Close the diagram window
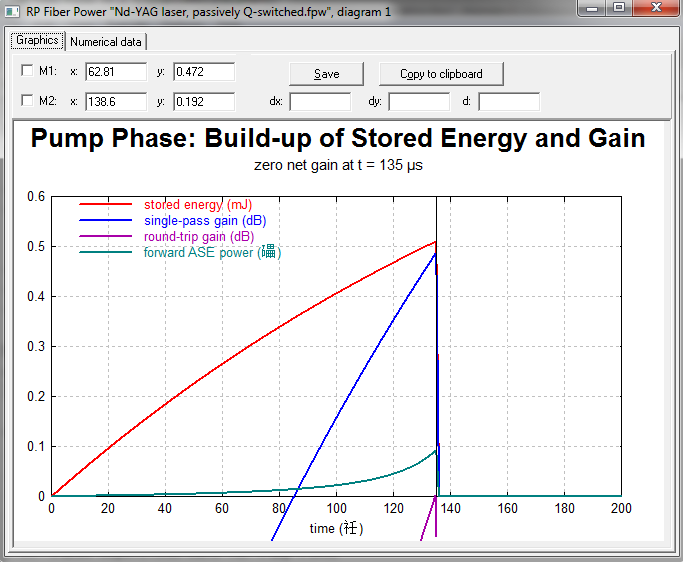This screenshot has height=562, width=683. pyautogui.click(x=654, y=9)
